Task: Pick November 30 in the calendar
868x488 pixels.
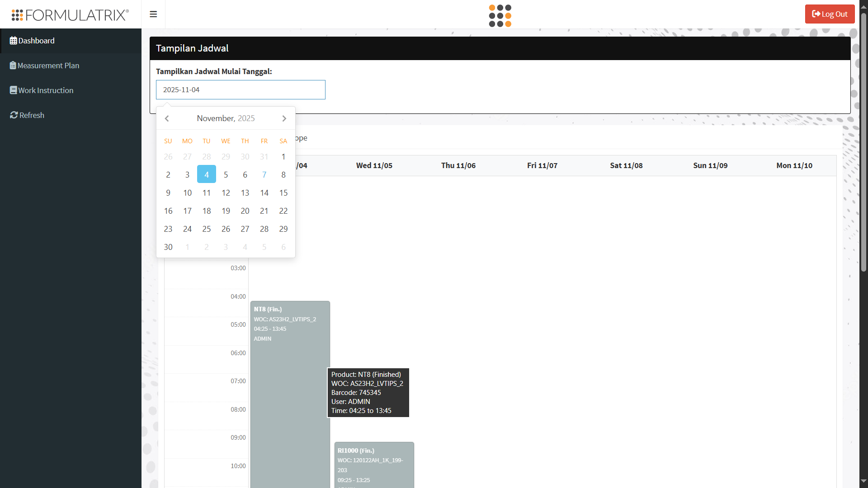Action: tap(168, 247)
